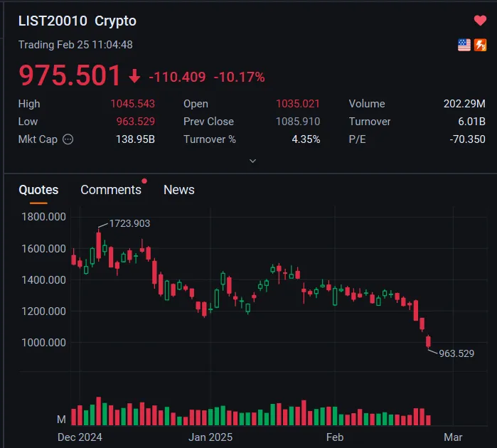The width and height of the screenshot is (497, 448).
Task: Click the Jan 2025 date label
Action: [210, 437]
